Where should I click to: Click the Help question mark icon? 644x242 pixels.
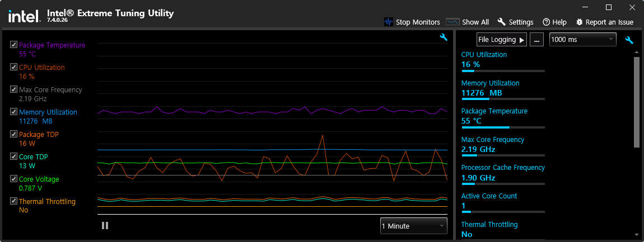pyautogui.click(x=546, y=22)
